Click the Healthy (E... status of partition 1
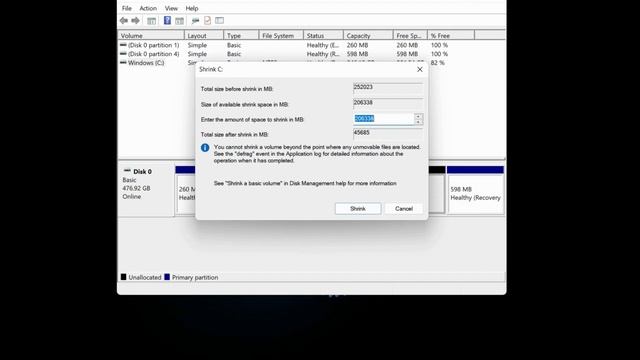640x360 pixels. (x=322, y=45)
